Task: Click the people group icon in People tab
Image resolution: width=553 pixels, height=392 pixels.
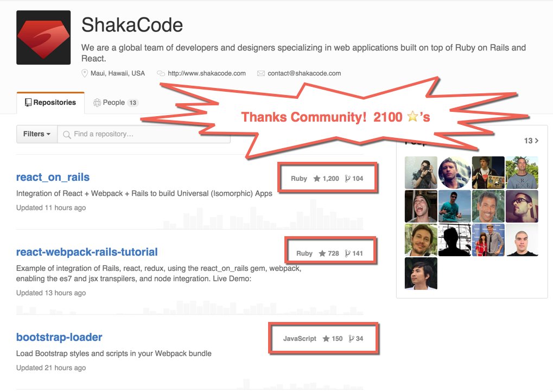Action: point(97,102)
